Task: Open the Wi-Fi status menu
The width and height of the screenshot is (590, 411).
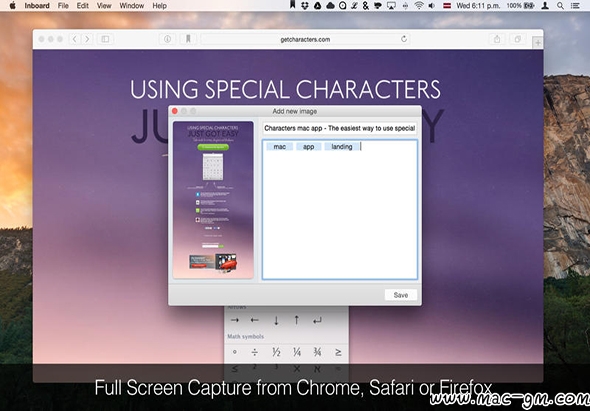Action: 419,6
